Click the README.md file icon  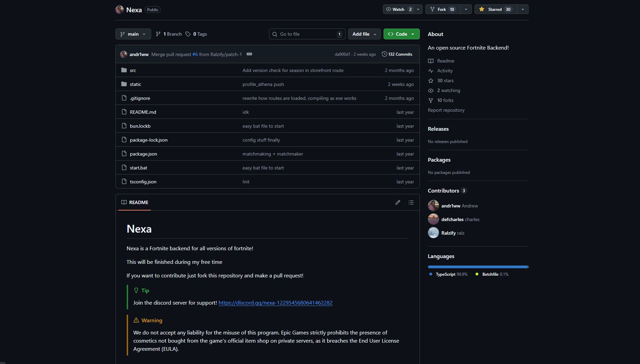click(124, 112)
